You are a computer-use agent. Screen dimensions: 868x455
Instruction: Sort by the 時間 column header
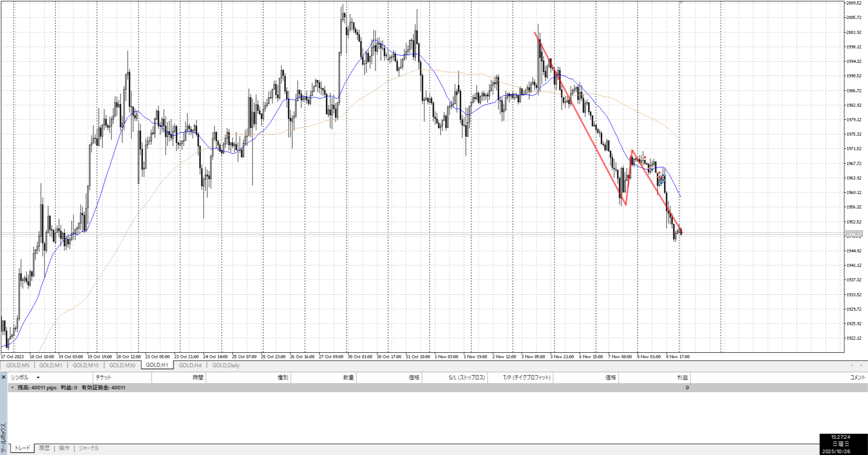pyautogui.click(x=198, y=378)
